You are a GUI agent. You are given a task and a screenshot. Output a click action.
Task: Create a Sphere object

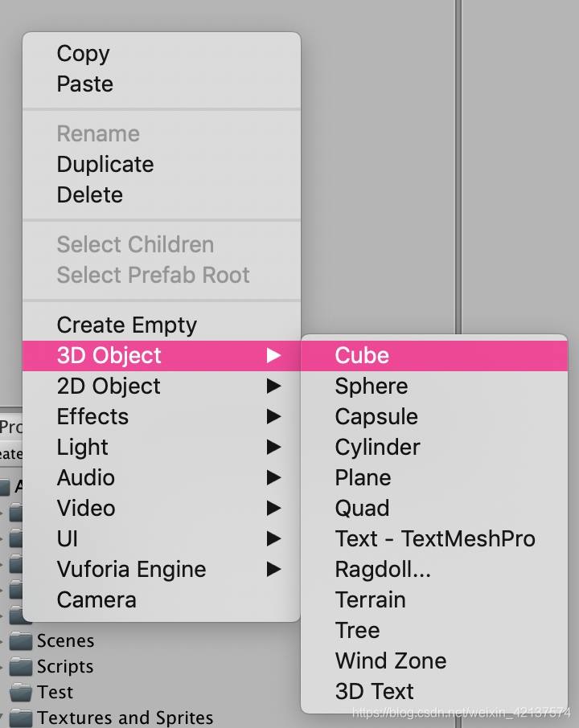[371, 386]
